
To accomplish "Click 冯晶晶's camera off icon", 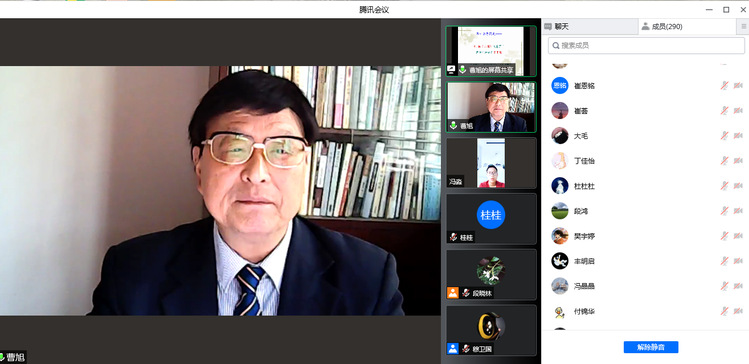I will [x=738, y=286].
